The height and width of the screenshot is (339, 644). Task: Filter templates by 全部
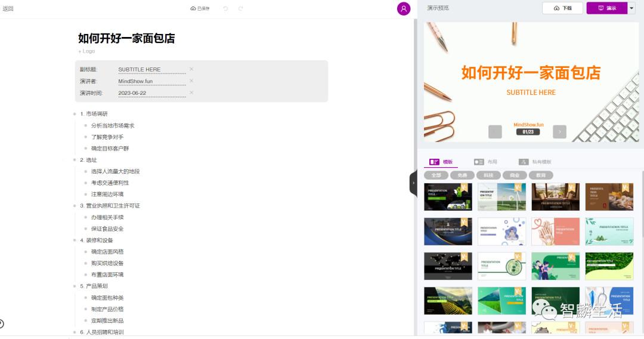click(x=436, y=175)
